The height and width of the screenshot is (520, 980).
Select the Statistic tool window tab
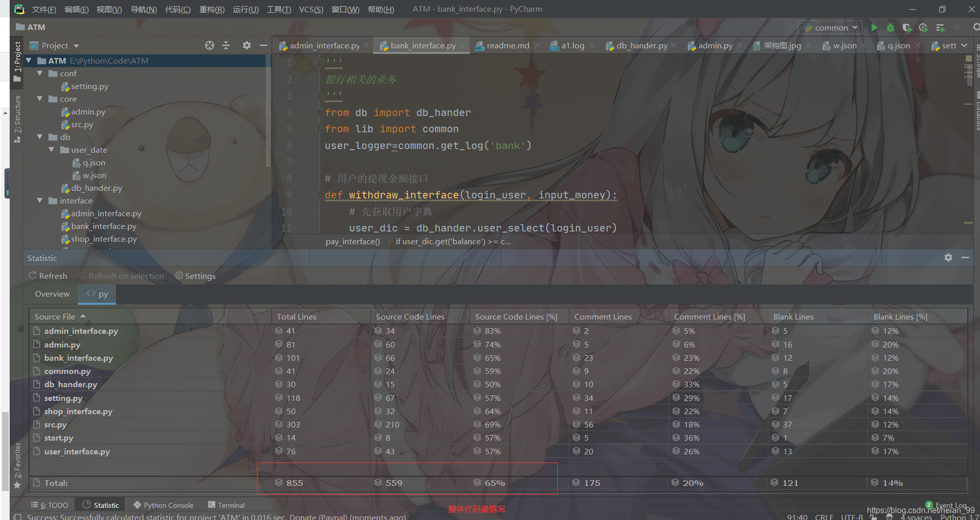pyautogui.click(x=101, y=505)
